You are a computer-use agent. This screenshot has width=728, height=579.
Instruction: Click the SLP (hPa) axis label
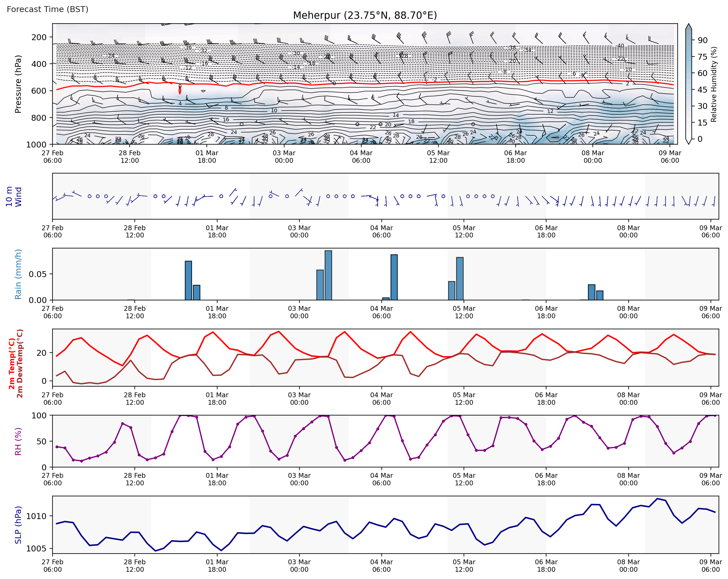[x=18, y=525]
